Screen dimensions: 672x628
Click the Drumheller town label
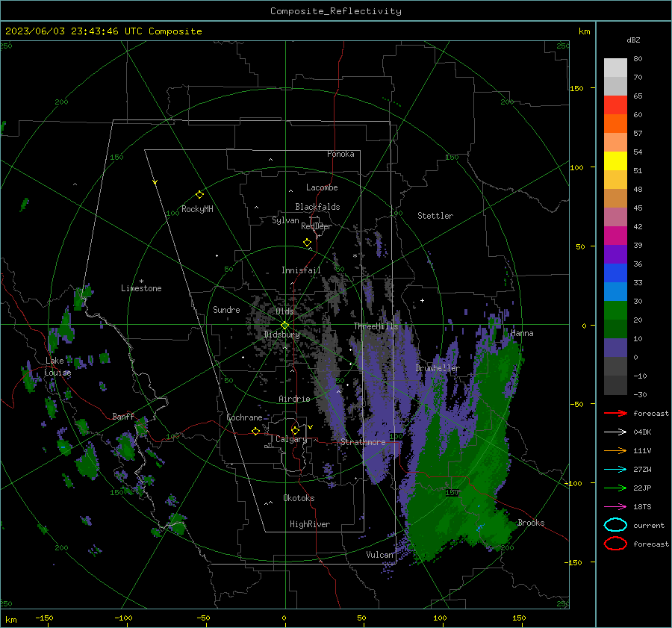[438, 368]
